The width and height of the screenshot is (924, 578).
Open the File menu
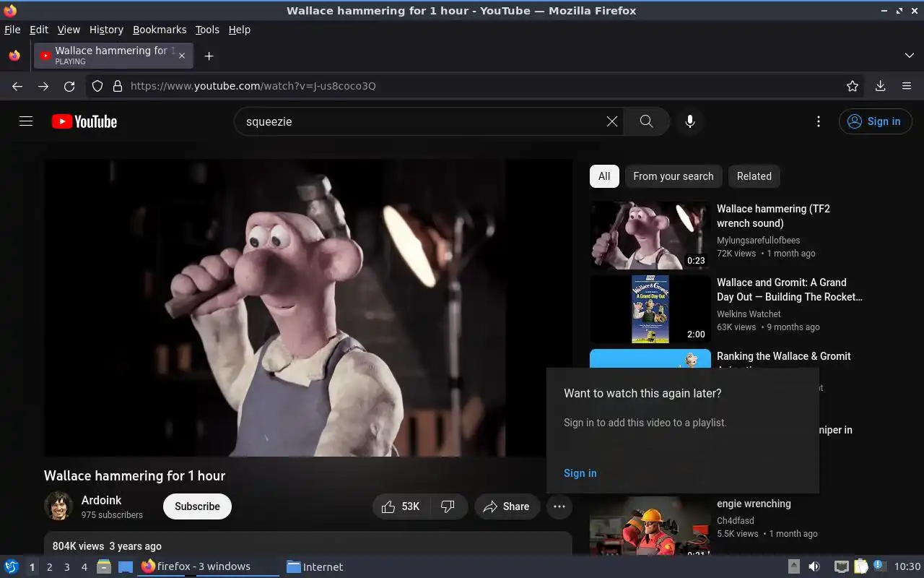12,30
